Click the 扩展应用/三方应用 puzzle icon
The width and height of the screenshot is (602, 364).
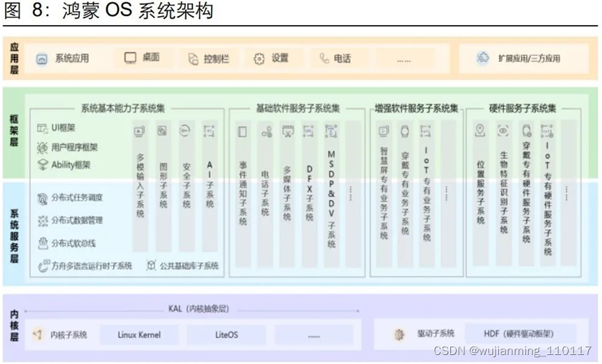click(482, 58)
